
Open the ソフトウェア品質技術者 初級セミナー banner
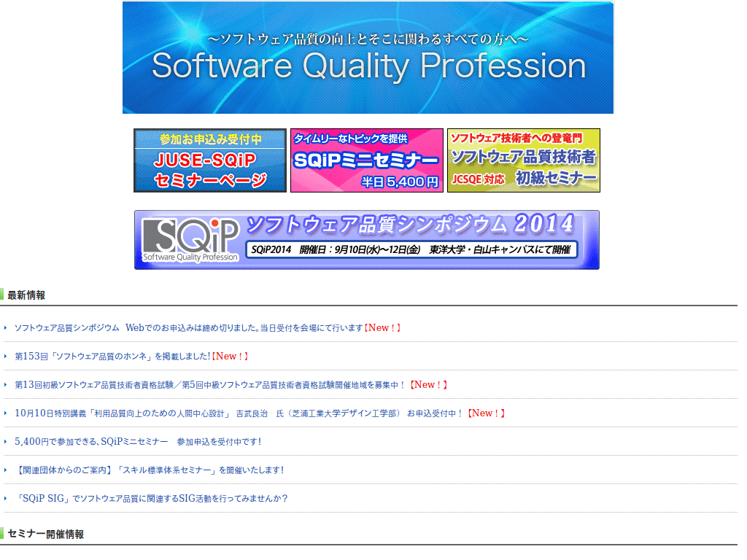(524, 160)
